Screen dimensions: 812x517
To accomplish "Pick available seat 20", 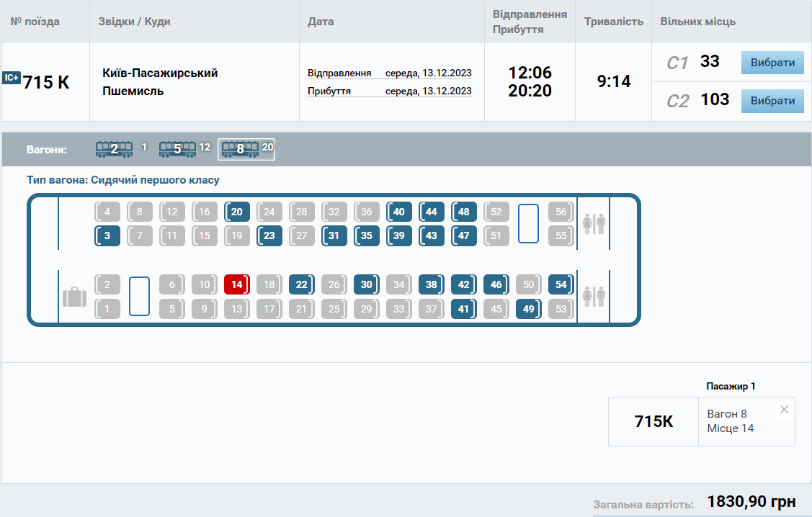I will point(237,212).
